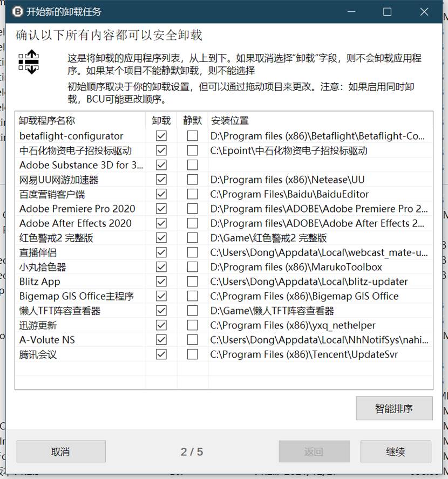Enable silent uninstall for betaflight-configurator

tap(193, 135)
